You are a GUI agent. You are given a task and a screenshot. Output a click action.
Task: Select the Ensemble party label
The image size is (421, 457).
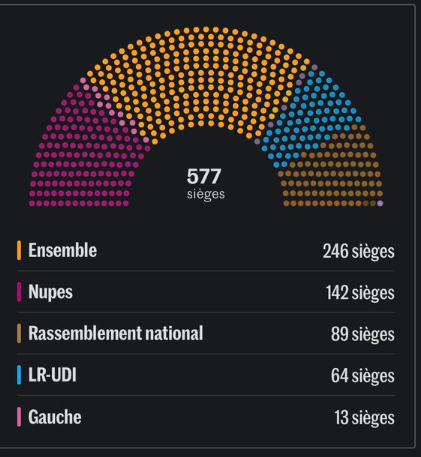[x=63, y=250]
